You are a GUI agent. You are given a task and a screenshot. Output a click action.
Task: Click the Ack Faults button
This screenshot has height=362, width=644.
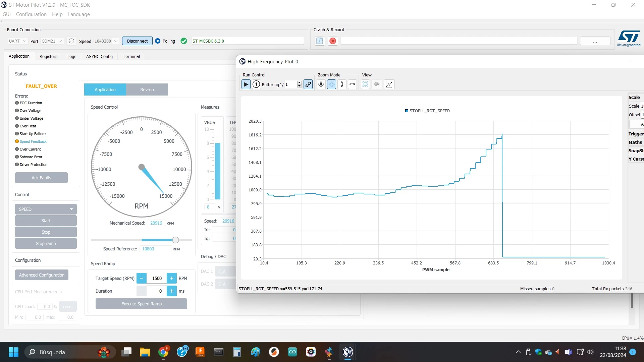[41, 178]
